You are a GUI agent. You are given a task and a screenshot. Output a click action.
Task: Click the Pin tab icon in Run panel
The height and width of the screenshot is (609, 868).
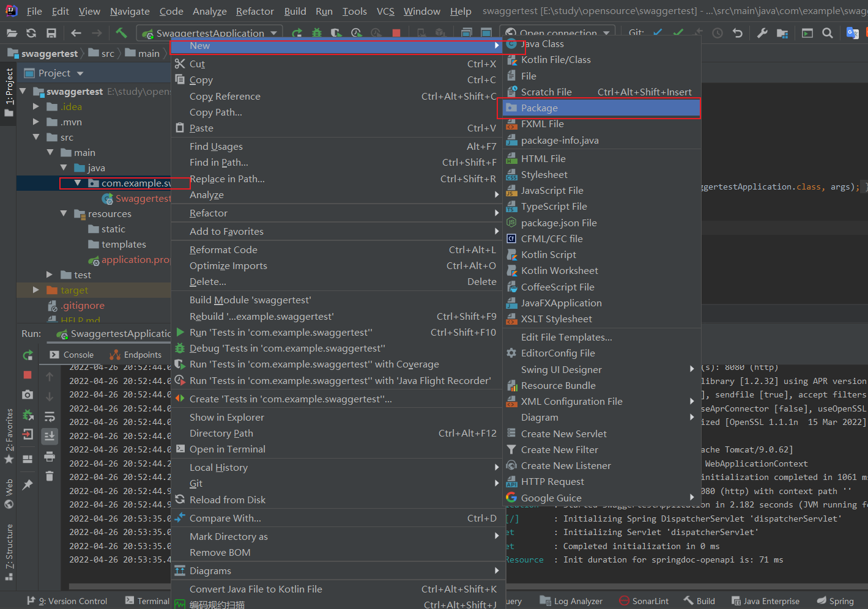[28, 484]
